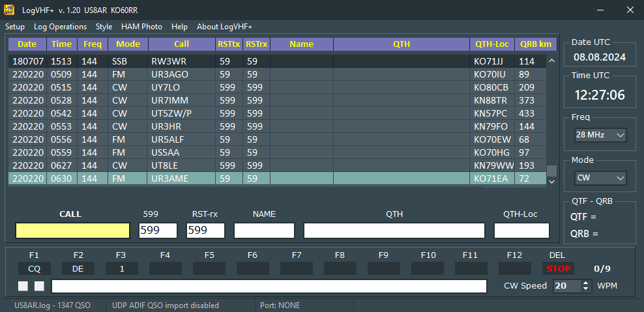The image size is (644, 312).
Task: Click the empty F4 macro button
Action: 165,268
